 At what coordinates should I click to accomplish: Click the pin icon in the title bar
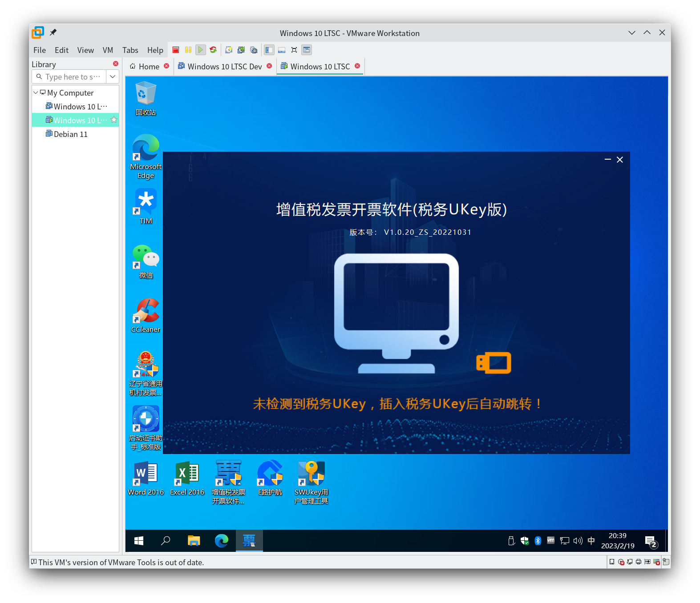[x=53, y=32]
